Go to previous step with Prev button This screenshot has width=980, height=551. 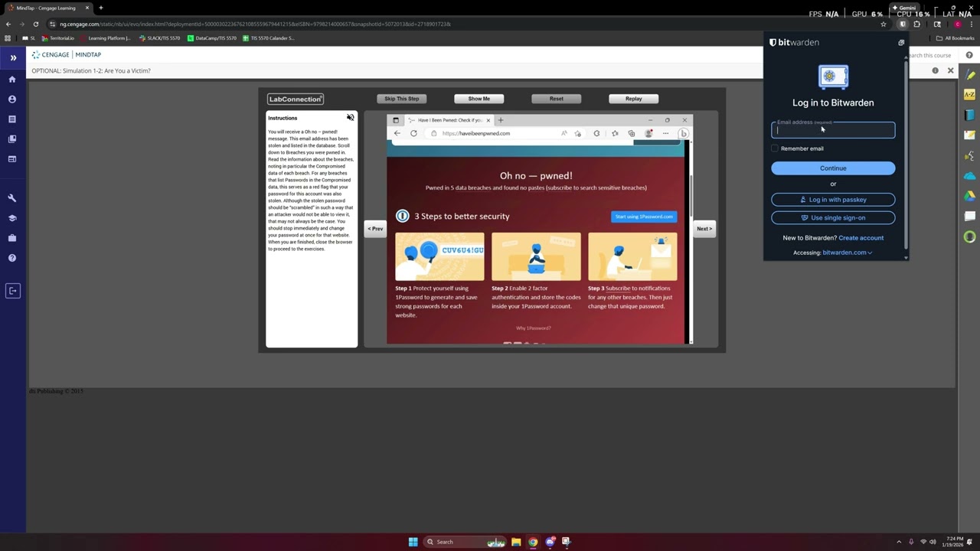tap(375, 229)
